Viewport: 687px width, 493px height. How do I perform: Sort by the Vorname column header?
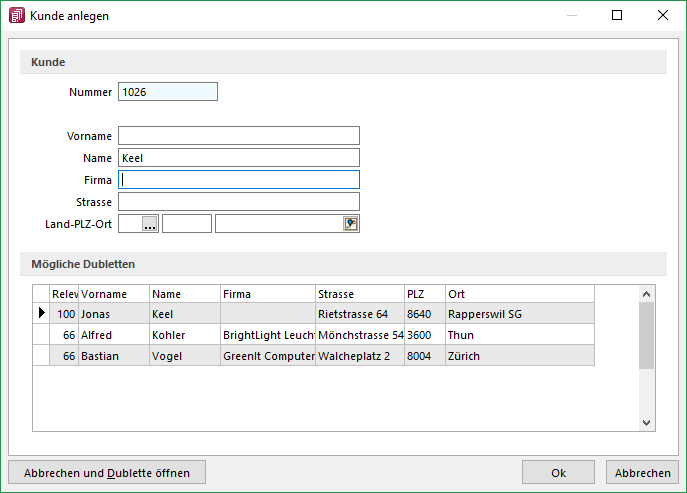[x=114, y=294]
